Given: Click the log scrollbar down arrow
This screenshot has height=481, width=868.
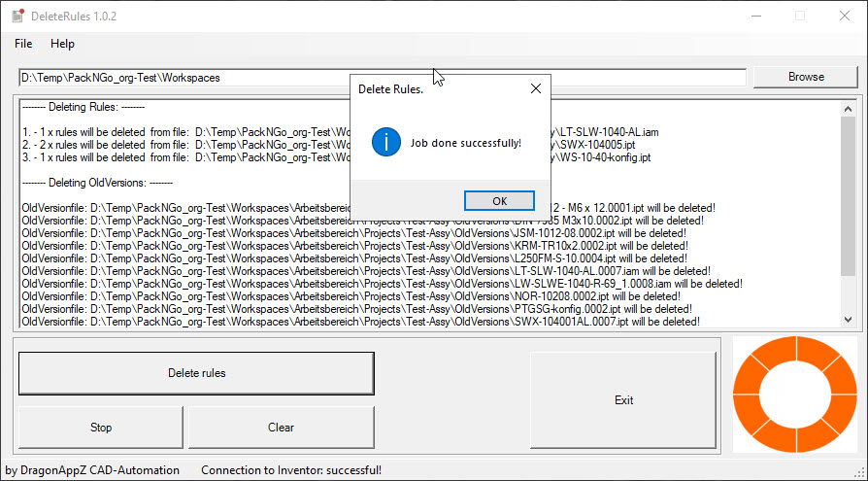Looking at the screenshot, I should pyautogui.click(x=848, y=320).
